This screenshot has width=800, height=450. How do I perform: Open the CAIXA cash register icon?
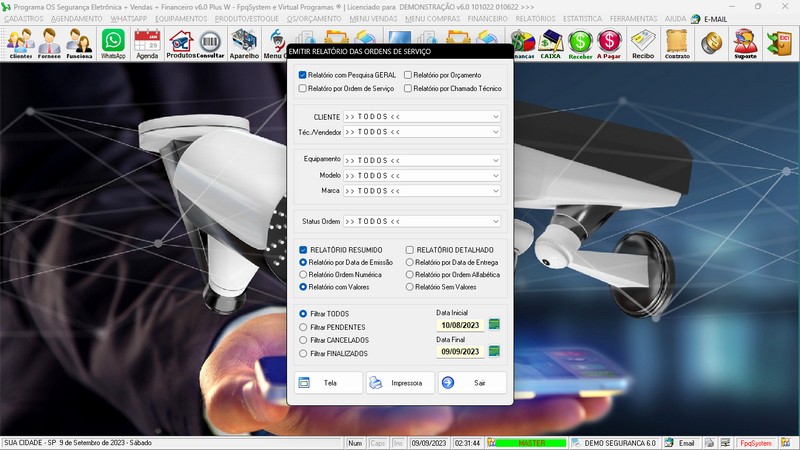coord(550,42)
